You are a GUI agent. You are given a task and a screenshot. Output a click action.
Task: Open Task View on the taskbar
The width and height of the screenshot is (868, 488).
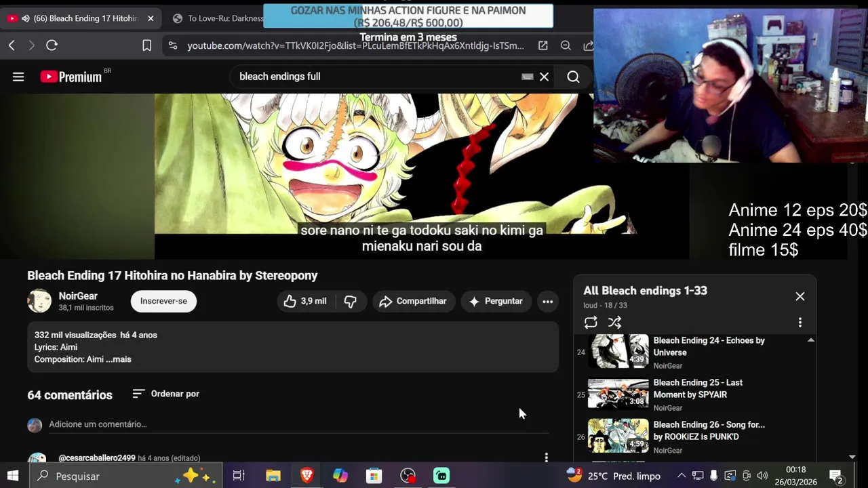point(239,476)
